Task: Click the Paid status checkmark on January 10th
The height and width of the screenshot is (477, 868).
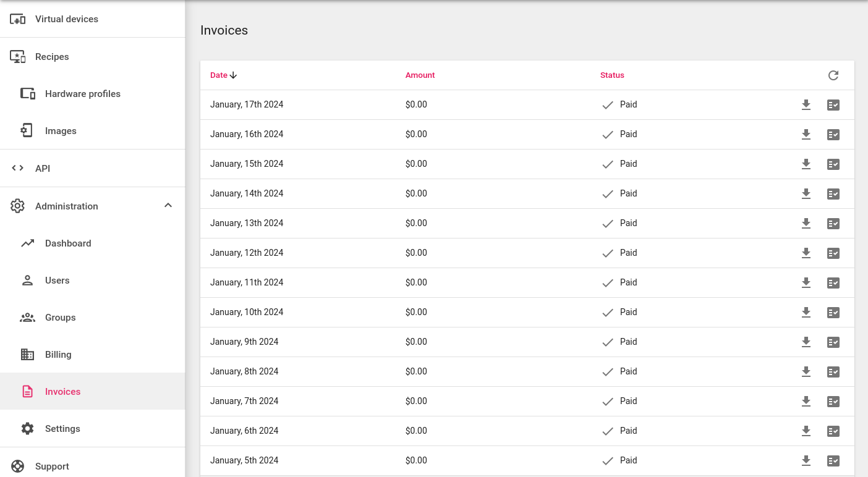Action: pos(607,312)
